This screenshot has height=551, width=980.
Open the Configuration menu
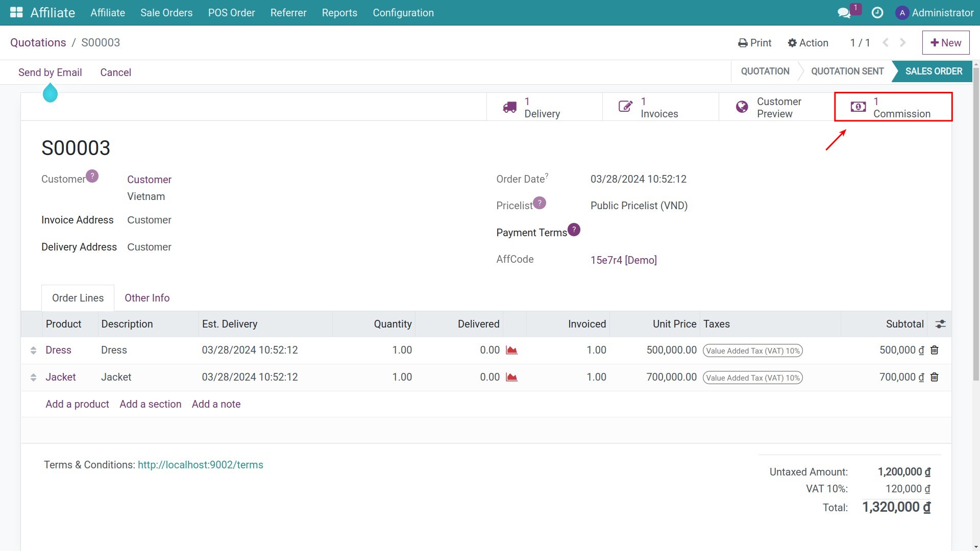(403, 13)
